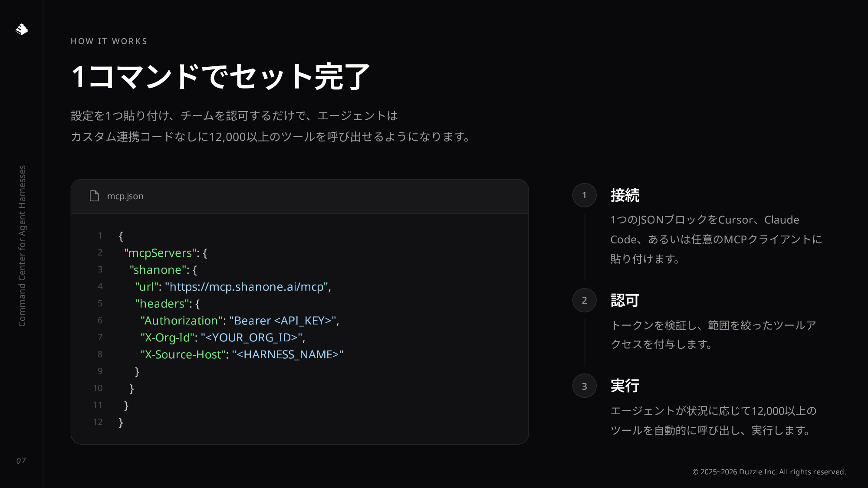Click the "Authorization" key on line 6
This screenshot has width=868, height=488.
pos(181,321)
